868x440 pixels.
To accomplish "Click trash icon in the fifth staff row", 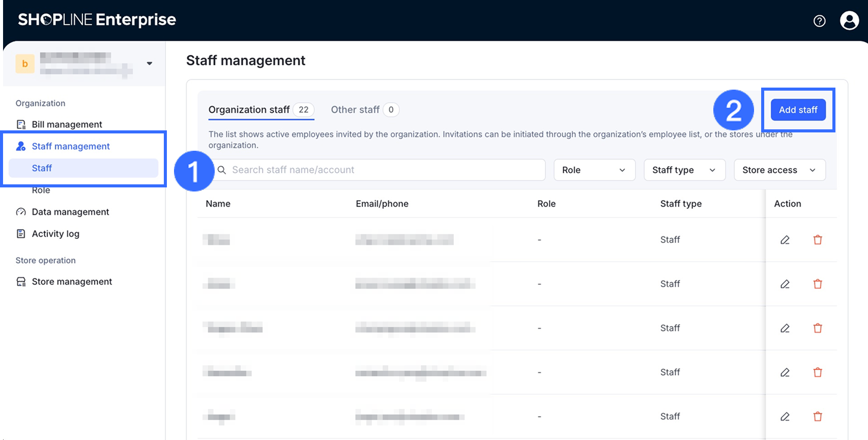I will [818, 417].
